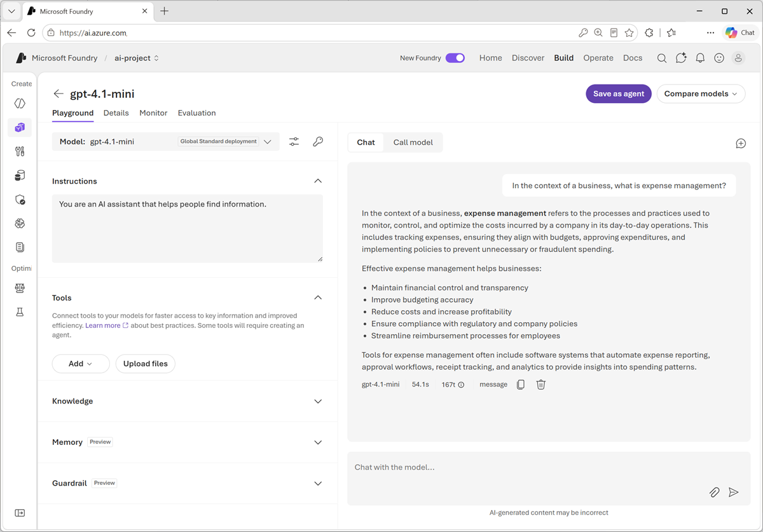Open a new browser tab
763x532 pixels.
pos(165,11)
